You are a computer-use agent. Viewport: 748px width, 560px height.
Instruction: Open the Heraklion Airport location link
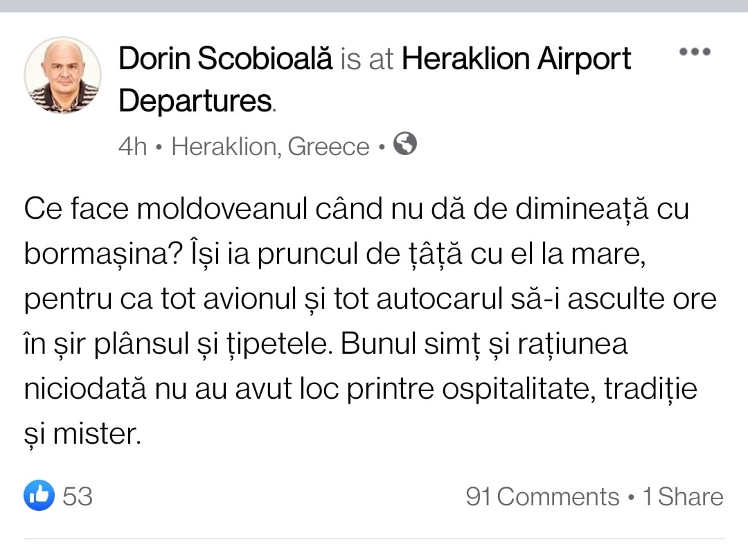tap(516, 60)
